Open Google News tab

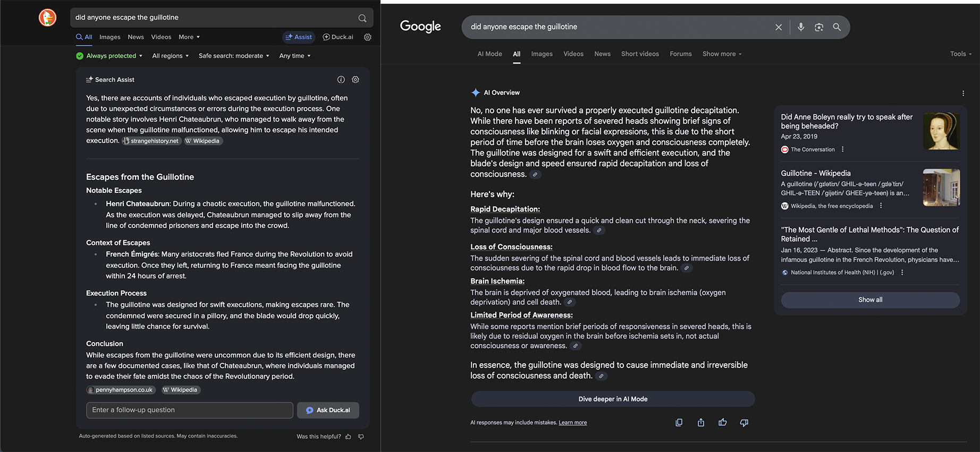[602, 54]
